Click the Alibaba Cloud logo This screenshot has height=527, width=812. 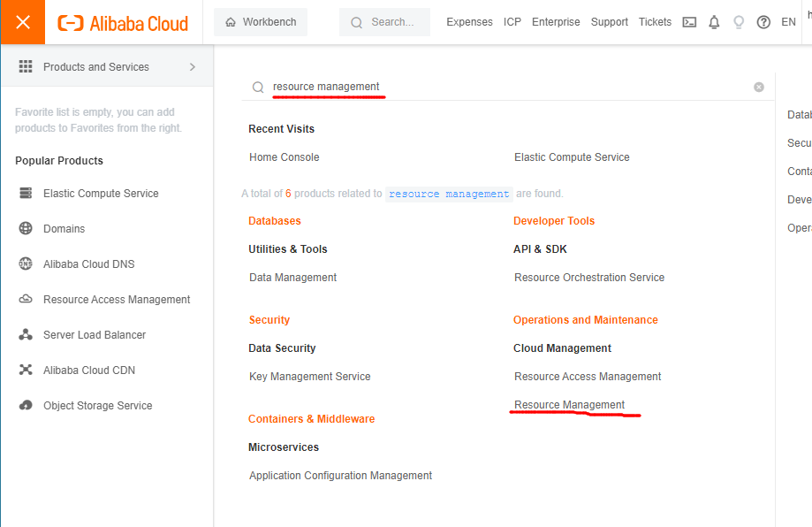pos(123,23)
